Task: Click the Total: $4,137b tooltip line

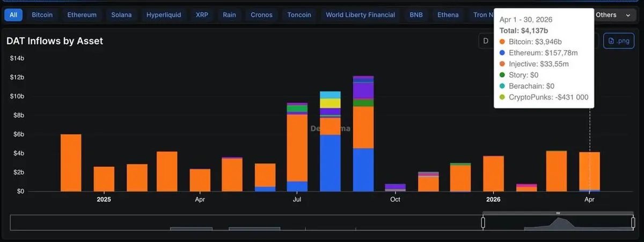Action: 523,30
